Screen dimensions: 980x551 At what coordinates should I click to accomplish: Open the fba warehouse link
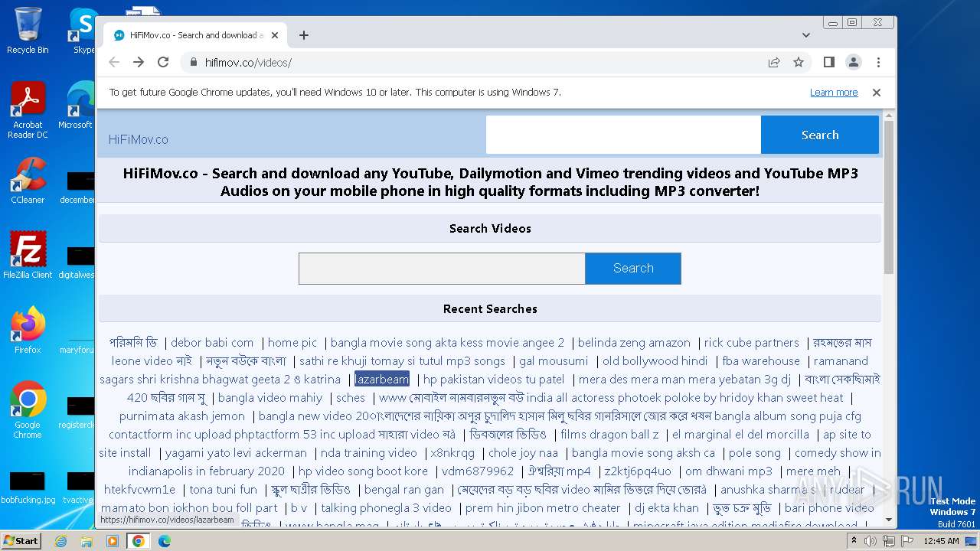click(761, 361)
